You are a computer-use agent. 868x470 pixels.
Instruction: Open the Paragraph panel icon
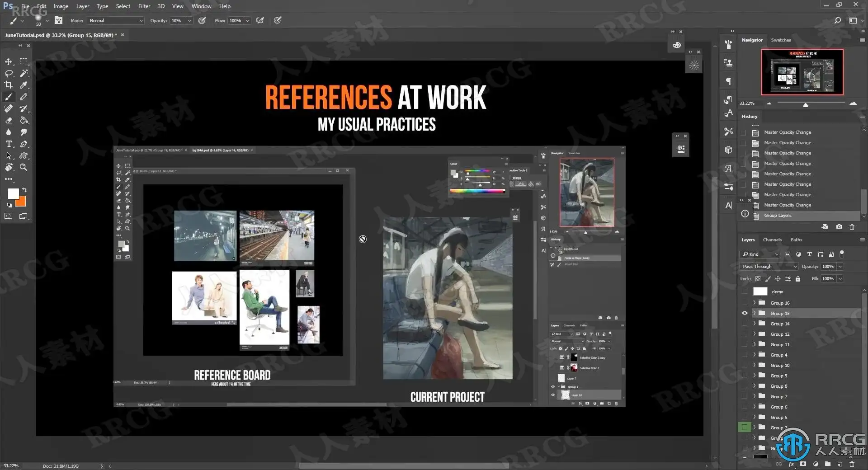[x=728, y=81]
